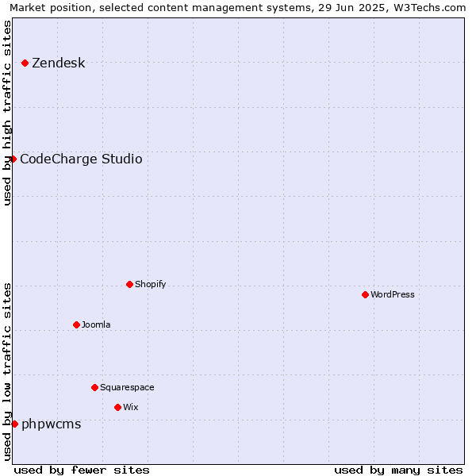This screenshot has height=476, width=476.
Task: Select the CodeCharge Studio label
Action: click(x=81, y=159)
